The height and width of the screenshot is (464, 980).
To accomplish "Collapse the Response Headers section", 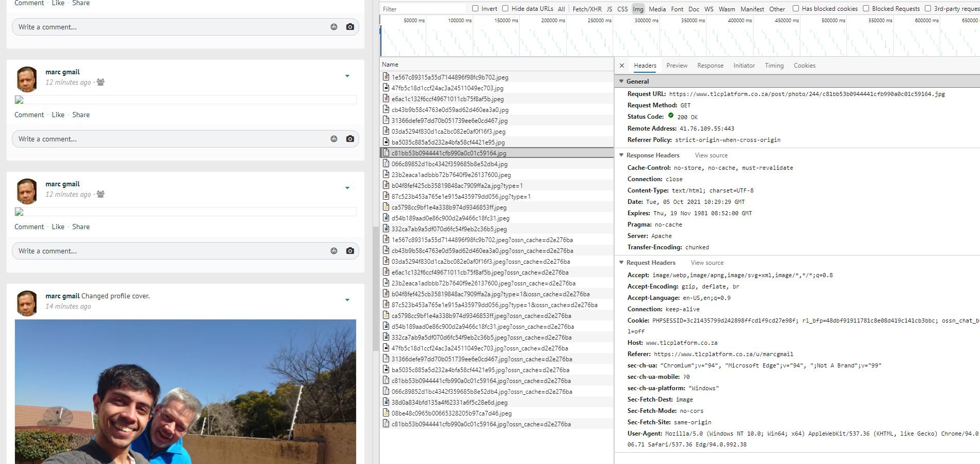I will coord(622,155).
